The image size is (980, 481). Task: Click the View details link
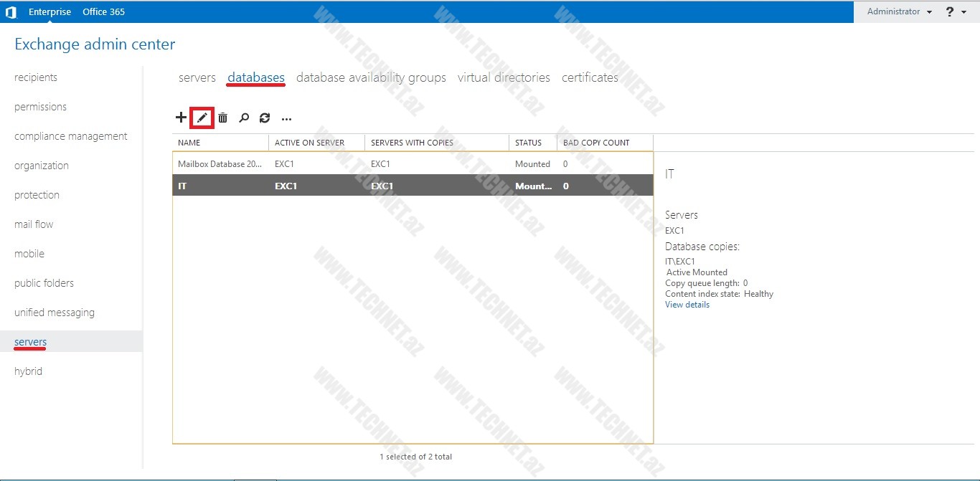687,305
